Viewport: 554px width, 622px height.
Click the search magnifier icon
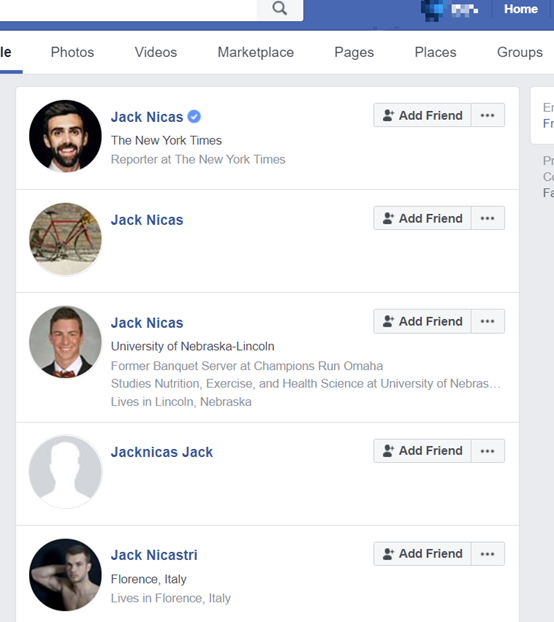(280, 8)
